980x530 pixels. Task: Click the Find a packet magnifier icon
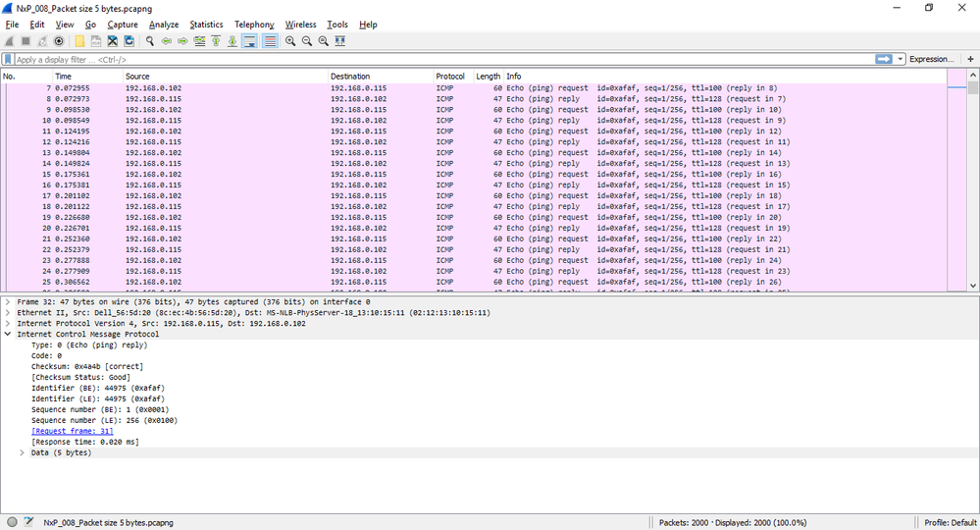pyautogui.click(x=150, y=41)
